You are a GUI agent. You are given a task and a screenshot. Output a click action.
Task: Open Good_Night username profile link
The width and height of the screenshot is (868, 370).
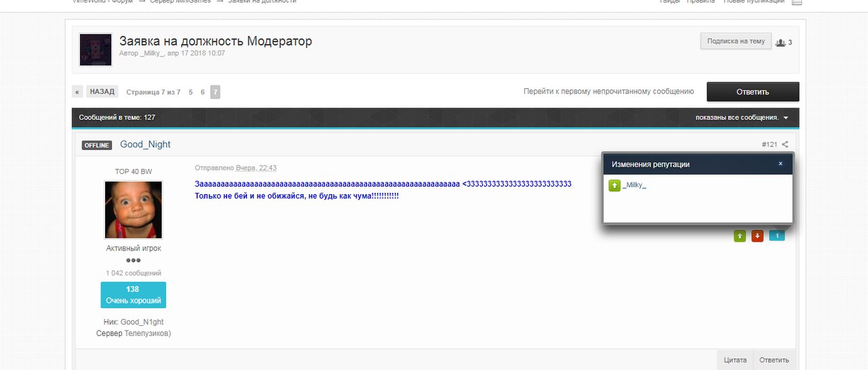(x=145, y=145)
